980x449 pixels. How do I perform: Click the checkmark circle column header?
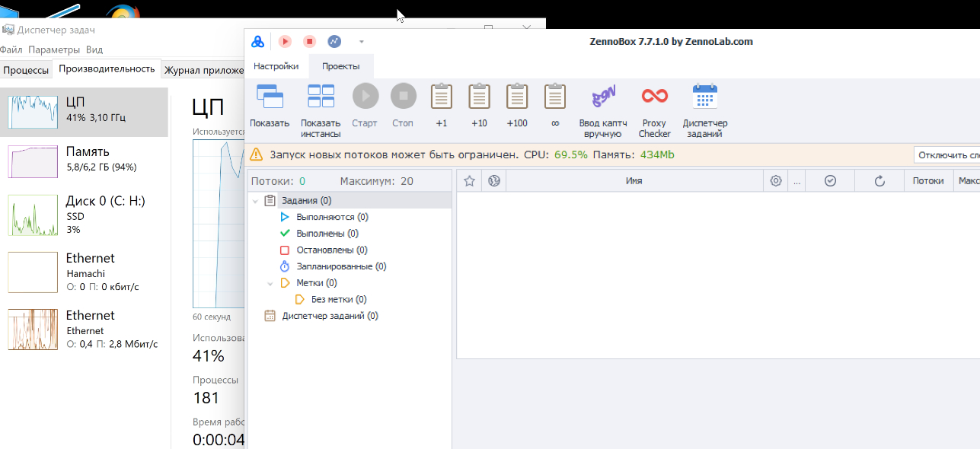831,180
